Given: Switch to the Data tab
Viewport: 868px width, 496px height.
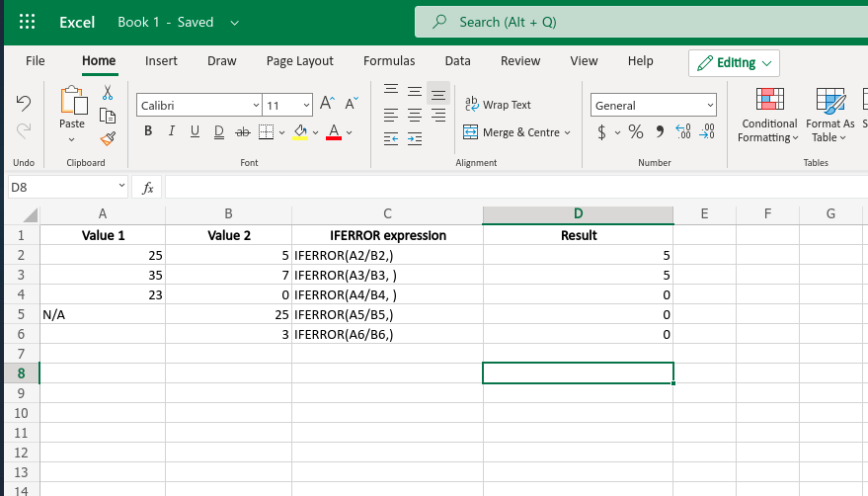Looking at the screenshot, I should 458,61.
